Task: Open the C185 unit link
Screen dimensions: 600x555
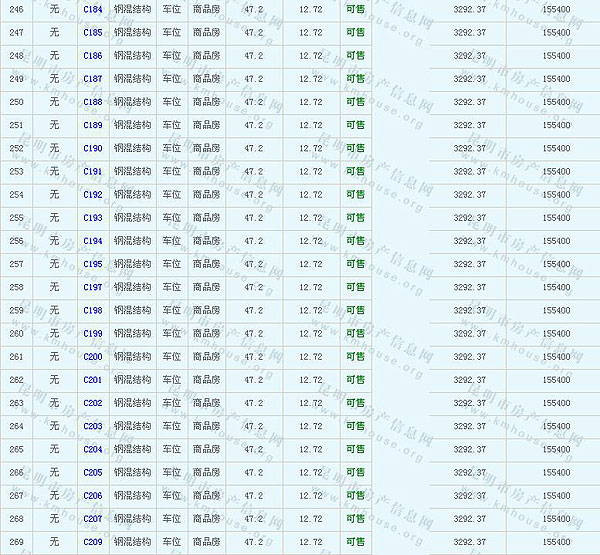Action: 92,33
